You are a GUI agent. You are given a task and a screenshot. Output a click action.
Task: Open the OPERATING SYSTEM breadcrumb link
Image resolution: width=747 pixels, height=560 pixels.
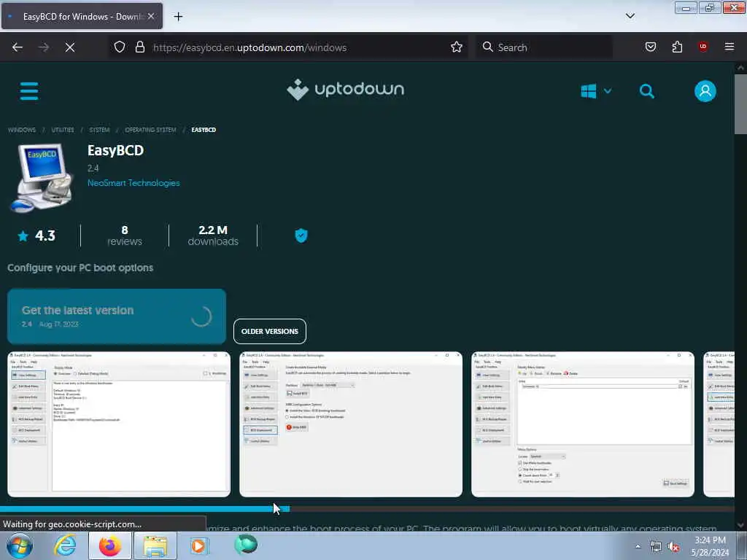pyautogui.click(x=150, y=130)
